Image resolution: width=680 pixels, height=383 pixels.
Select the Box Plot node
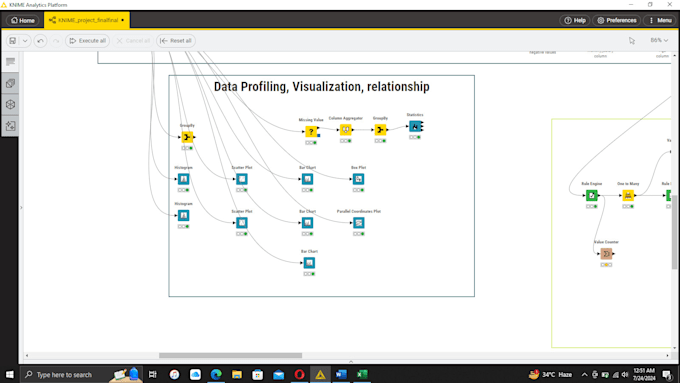click(358, 179)
